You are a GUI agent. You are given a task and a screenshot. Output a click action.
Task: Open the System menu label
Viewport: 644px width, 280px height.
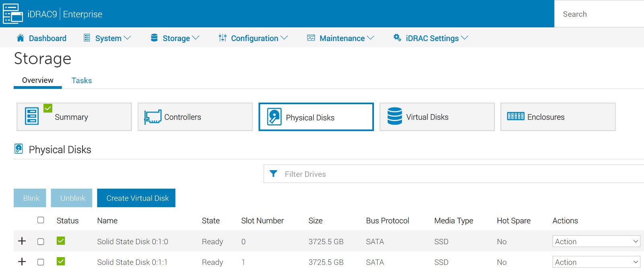(108, 38)
